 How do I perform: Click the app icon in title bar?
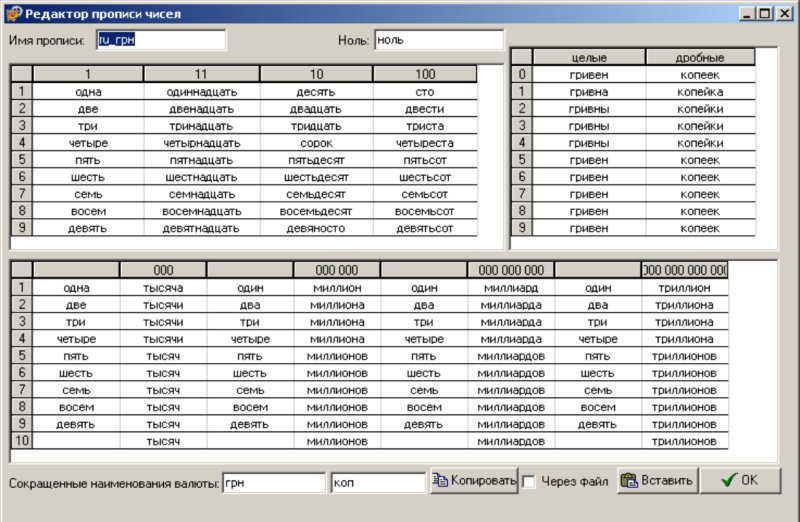(x=12, y=12)
